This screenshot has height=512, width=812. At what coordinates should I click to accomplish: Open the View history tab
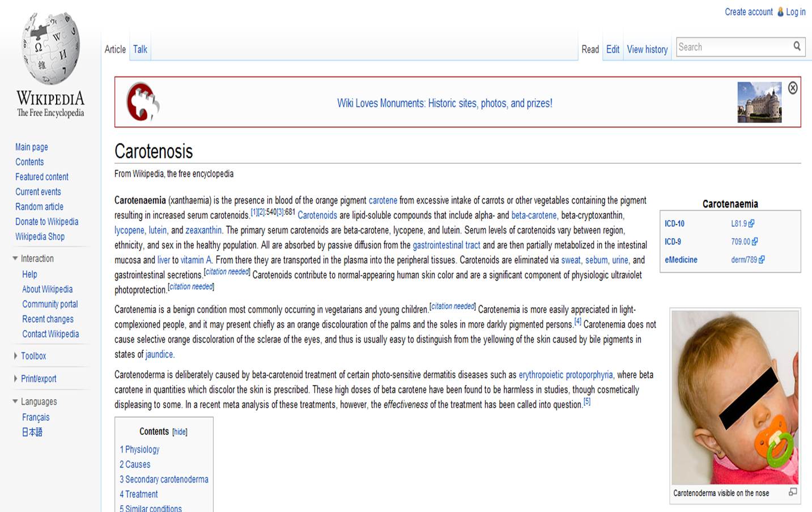click(x=647, y=49)
